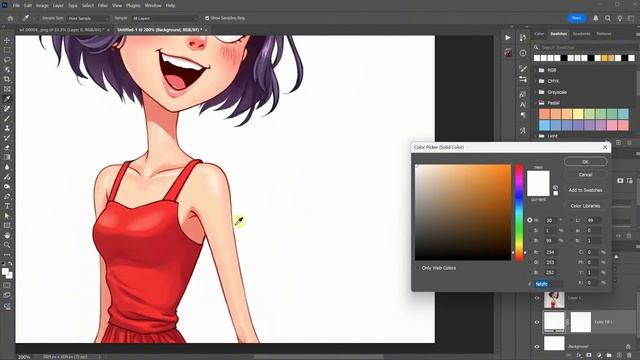Open the Paragraph panel icon

coord(523,115)
